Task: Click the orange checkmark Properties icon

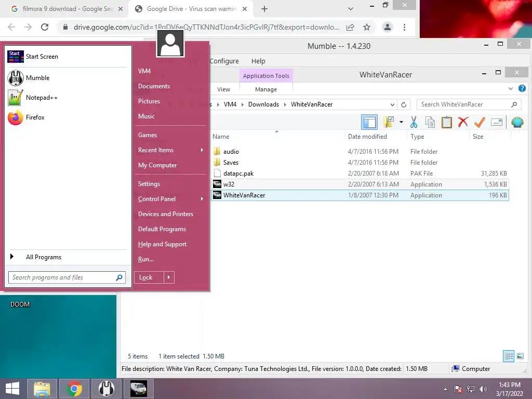Action: tap(480, 122)
